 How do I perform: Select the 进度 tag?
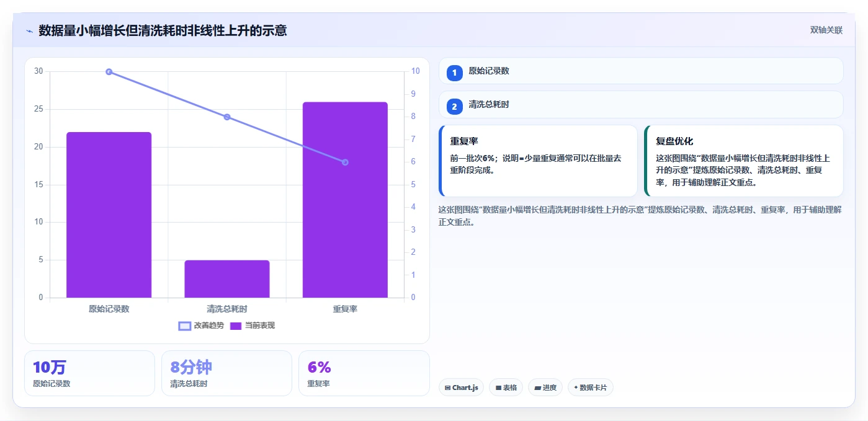(545, 388)
